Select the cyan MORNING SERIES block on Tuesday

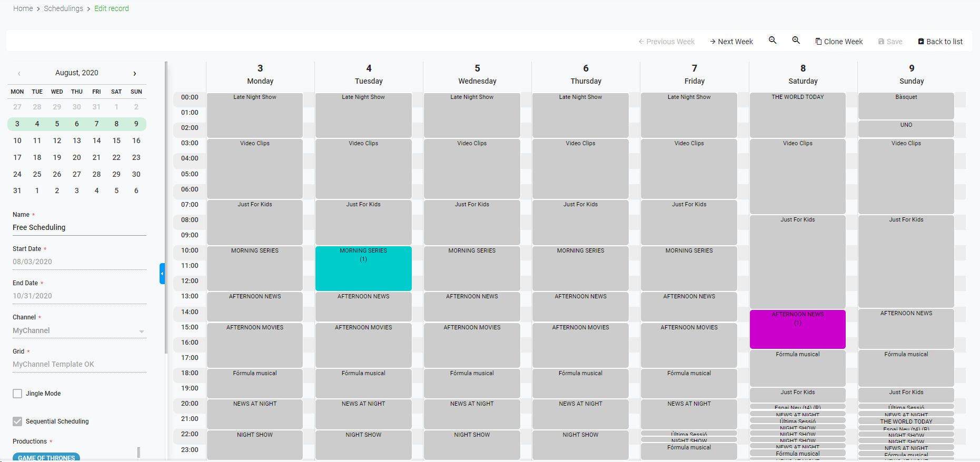coord(363,268)
